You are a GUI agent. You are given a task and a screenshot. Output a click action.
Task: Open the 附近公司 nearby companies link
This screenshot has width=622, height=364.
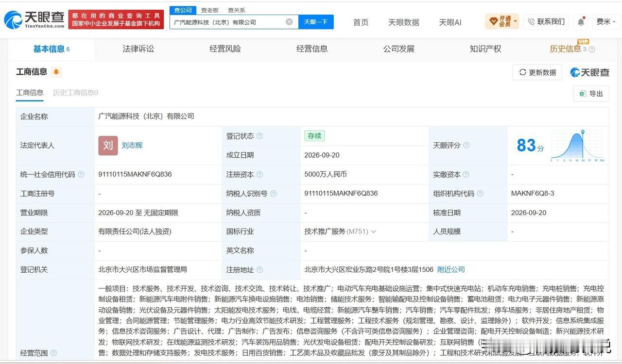pos(451,269)
